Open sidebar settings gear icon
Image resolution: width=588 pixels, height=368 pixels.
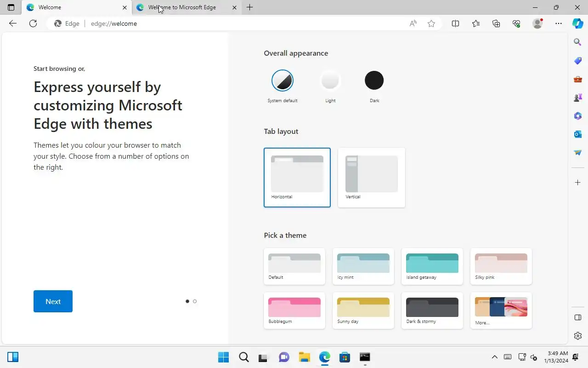[578, 336]
